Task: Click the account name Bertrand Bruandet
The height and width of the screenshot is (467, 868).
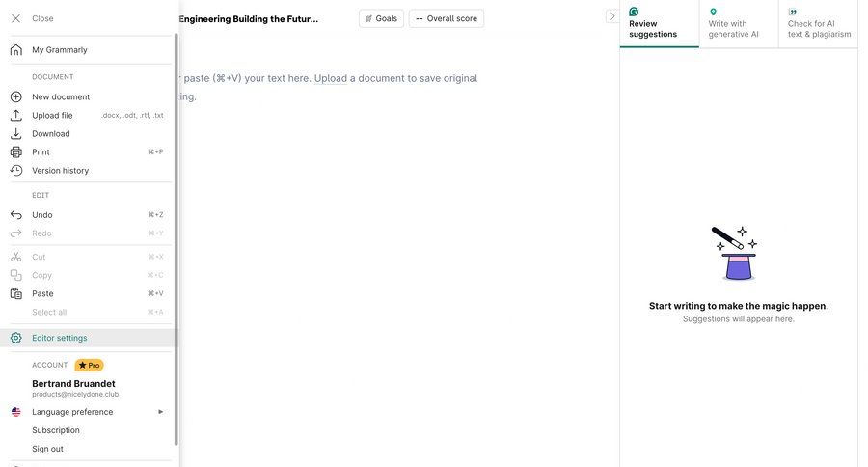Action: click(73, 383)
